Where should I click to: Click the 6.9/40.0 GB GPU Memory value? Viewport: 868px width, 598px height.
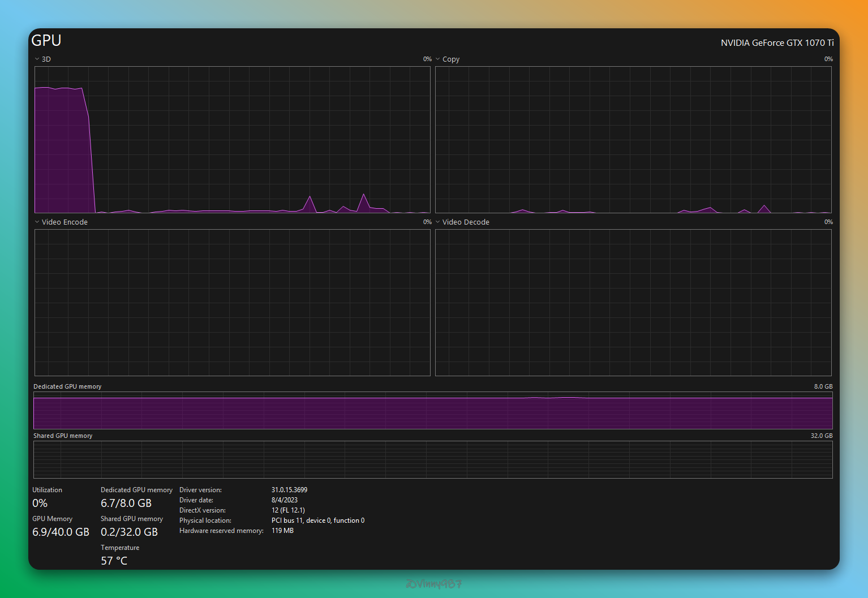[61, 532]
